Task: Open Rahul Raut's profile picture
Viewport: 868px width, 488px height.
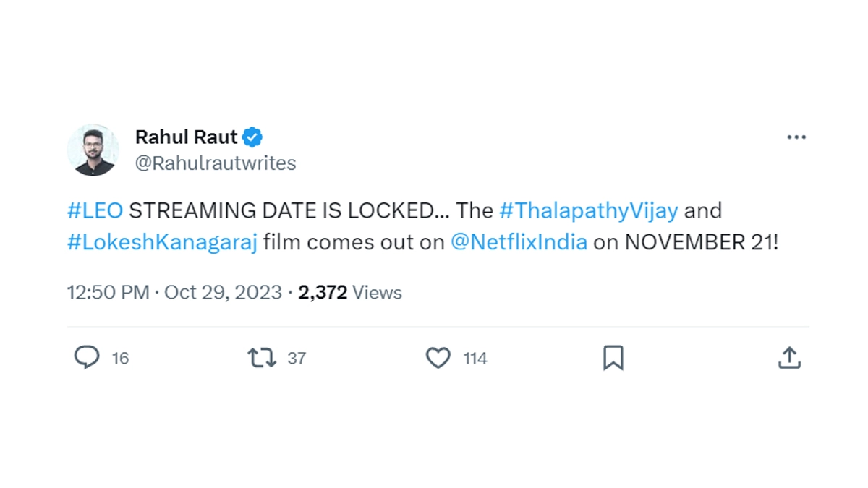Action: click(x=93, y=150)
